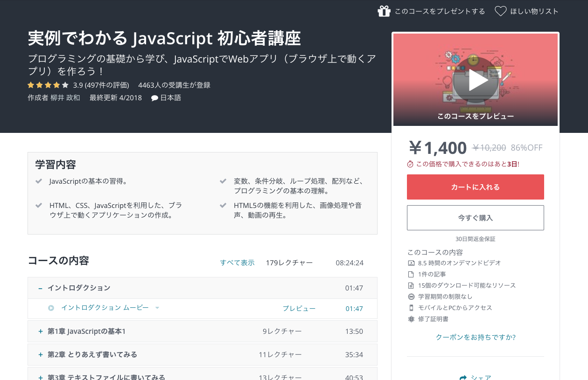Click the downloadable resources icon
The height and width of the screenshot is (380, 588).
[411, 285]
